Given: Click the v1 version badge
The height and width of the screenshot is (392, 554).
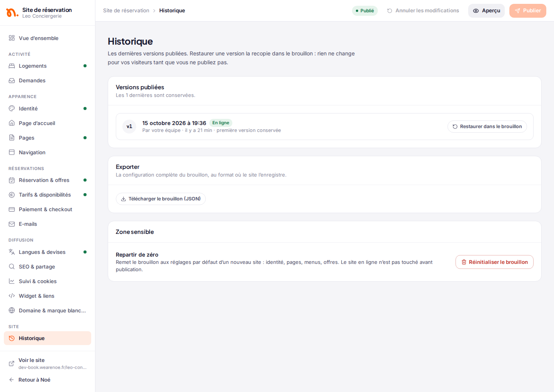Looking at the screenshot, I should [x=129, y=127].
